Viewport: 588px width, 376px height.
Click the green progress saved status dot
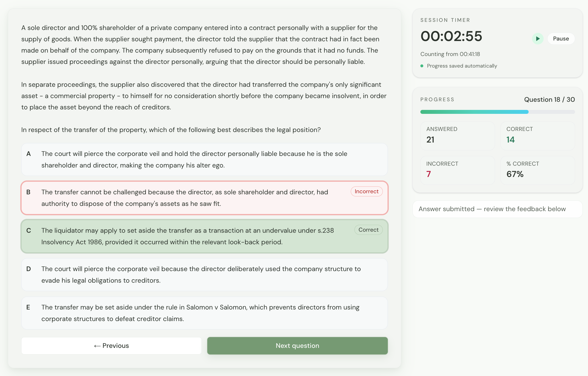coord(422,66)
